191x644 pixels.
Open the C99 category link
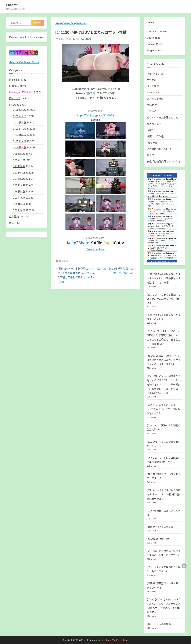click(x=19, y=210)
